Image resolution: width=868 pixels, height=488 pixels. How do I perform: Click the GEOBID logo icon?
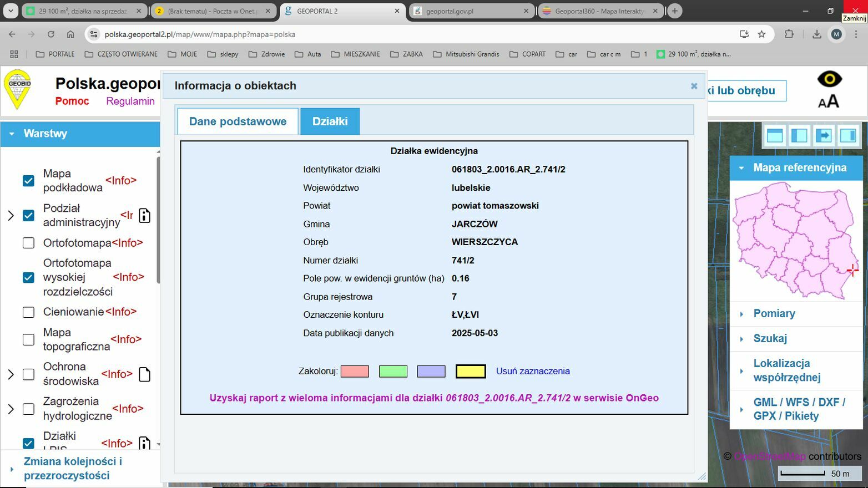coord(18,90)
